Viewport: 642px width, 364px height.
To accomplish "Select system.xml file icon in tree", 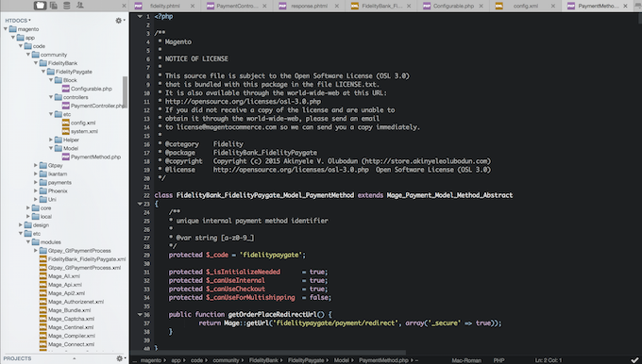I will pyautogui.click(x=65, y=131).
